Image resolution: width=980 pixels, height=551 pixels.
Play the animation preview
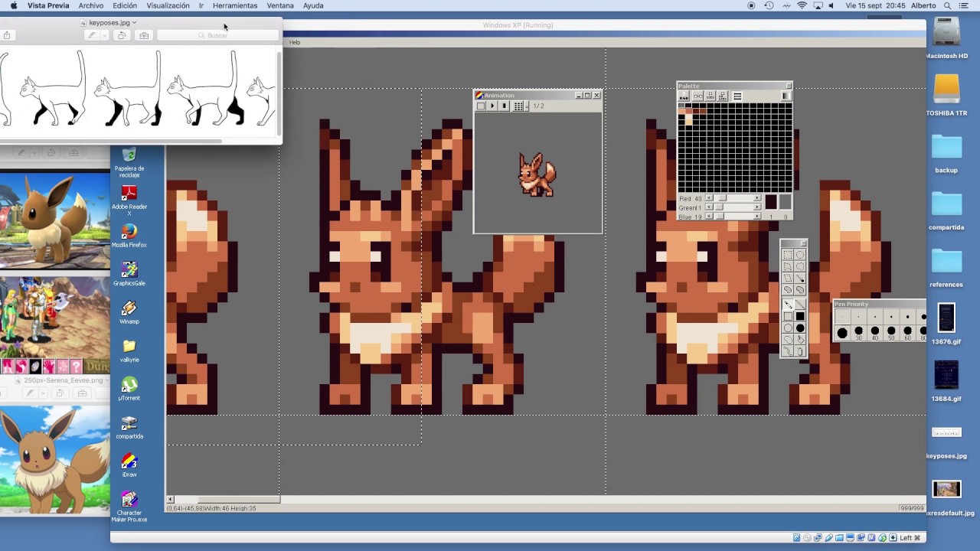coord(492,106)
